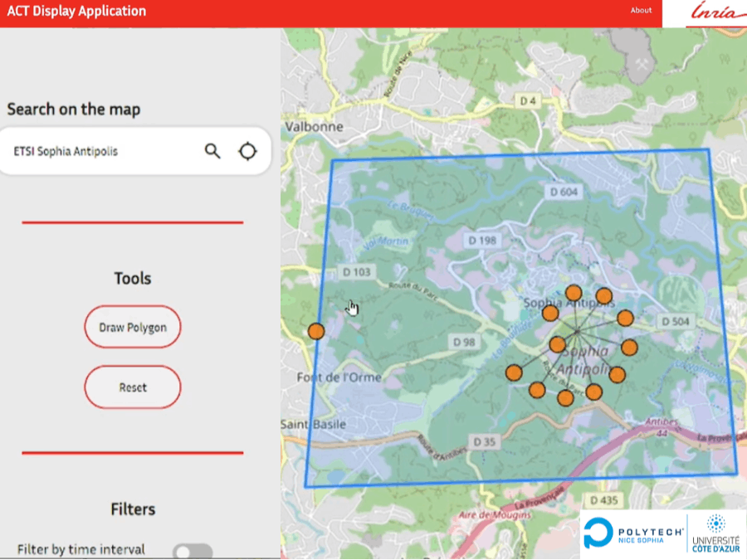Click the Valbonne town label on the map
Screen dimensions: 747x560
click(x=313, y=127)
